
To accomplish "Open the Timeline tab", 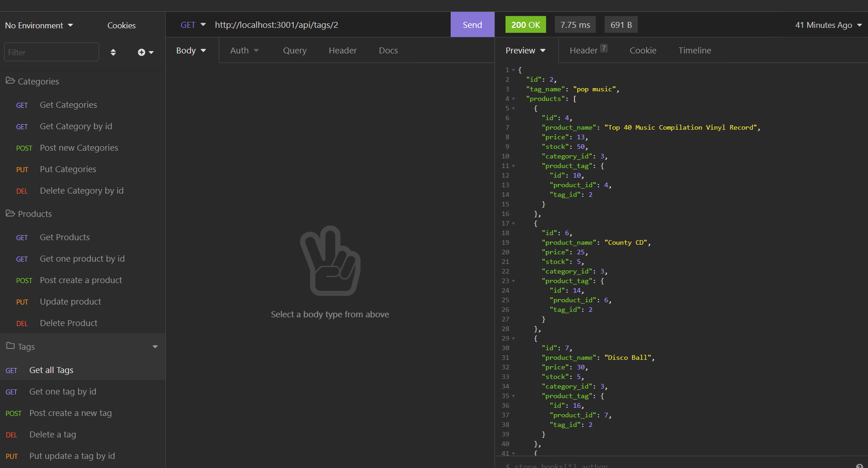I will pyautogui.click(x=694, y=50).
